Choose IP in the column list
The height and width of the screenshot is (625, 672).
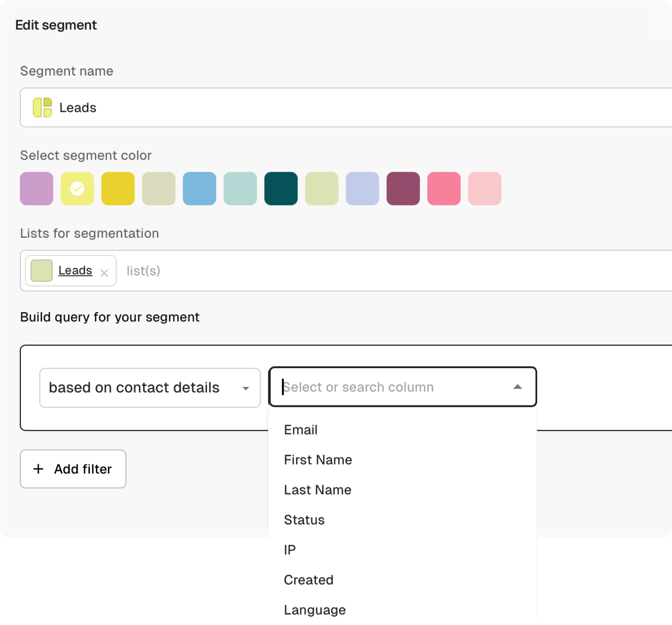(290, 550)
